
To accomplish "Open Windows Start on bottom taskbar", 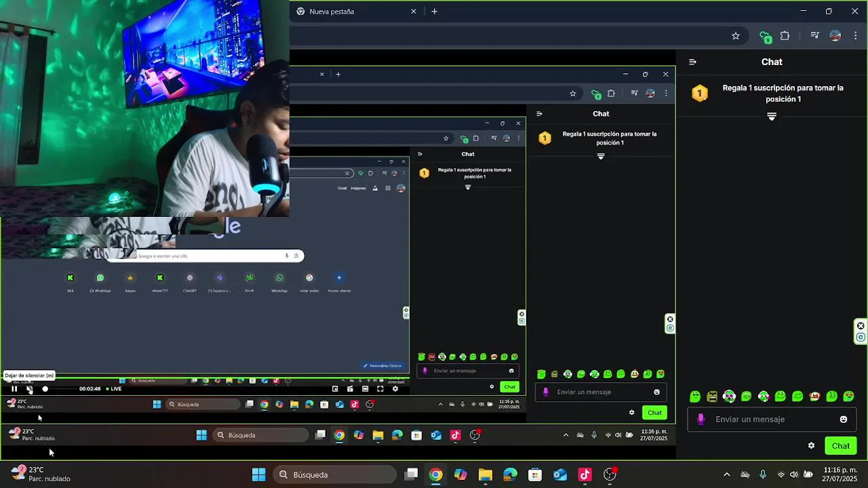I will point(259,474).
